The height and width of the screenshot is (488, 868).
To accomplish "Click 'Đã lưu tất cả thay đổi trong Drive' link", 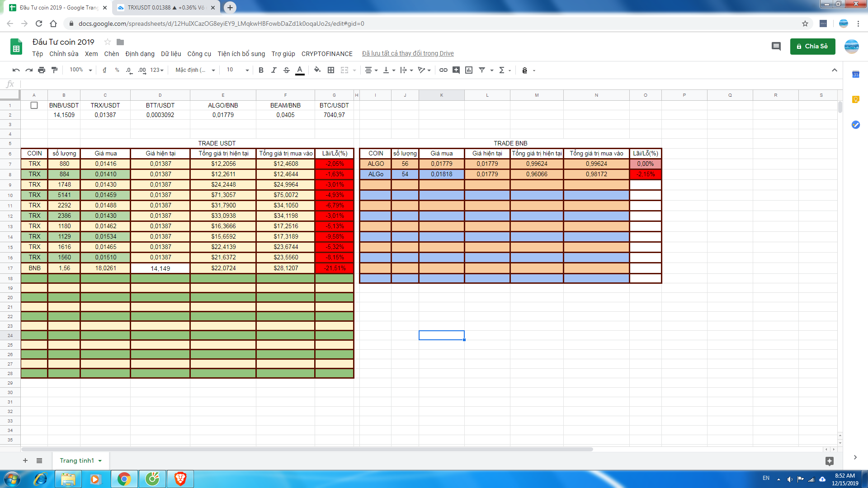I will pyautogui.click(x=408, y=53).
